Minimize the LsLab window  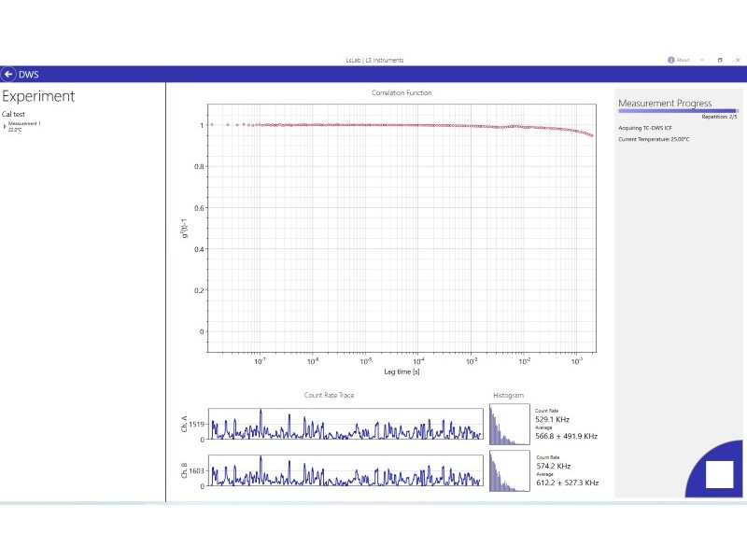point(702,60)
